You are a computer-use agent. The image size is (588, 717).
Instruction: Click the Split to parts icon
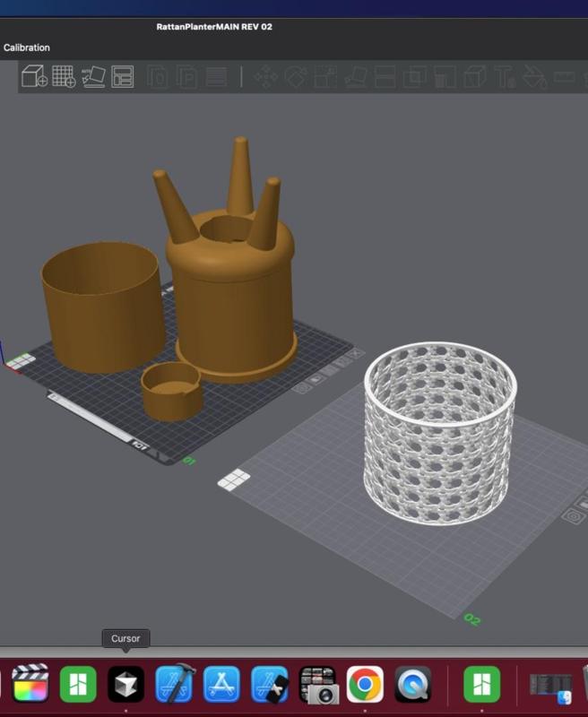[187, 77]
